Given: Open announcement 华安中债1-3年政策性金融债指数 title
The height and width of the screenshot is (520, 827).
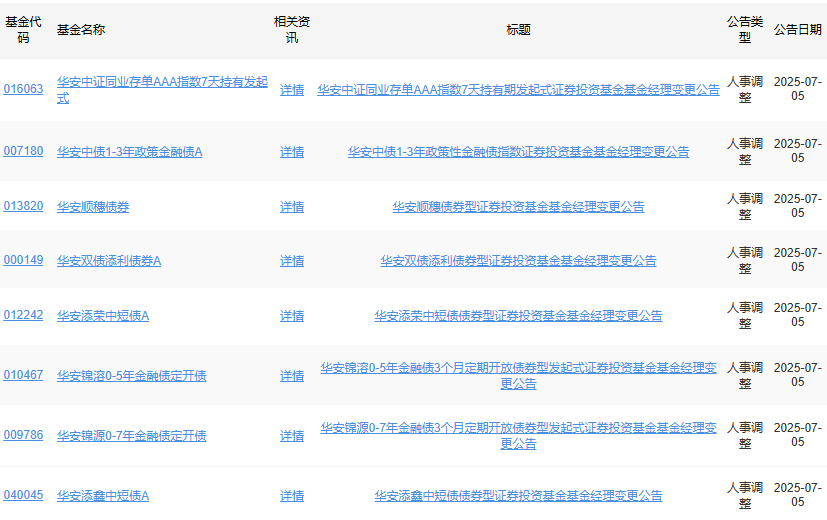Looking at the screenshot, I should click(518, 152).
